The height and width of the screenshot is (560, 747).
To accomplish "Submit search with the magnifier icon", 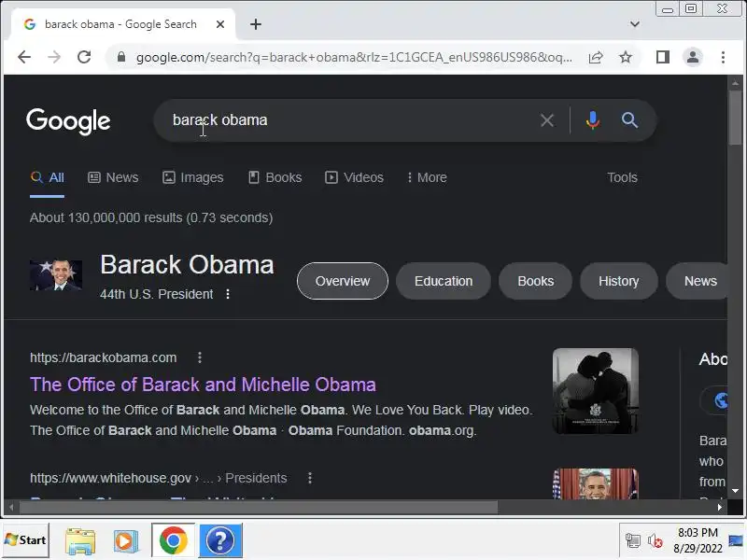I will 629,120.
